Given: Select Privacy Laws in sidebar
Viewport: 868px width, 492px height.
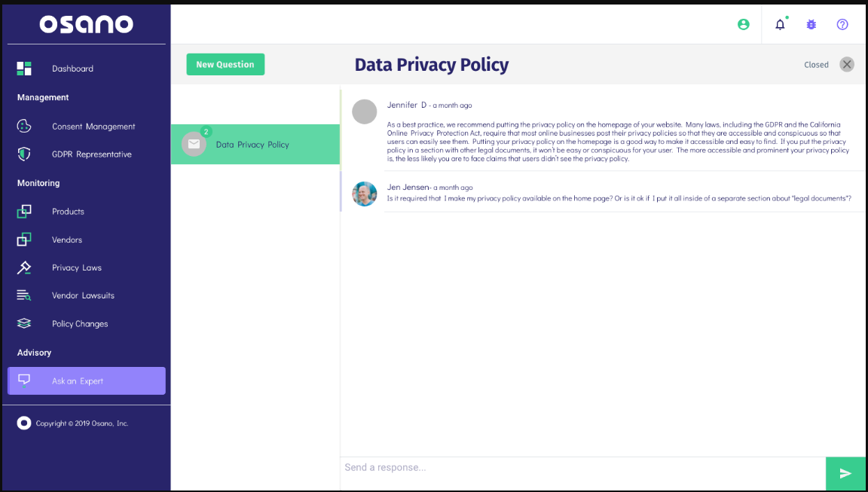Looking at the screenshot, I should coord(76,267).
